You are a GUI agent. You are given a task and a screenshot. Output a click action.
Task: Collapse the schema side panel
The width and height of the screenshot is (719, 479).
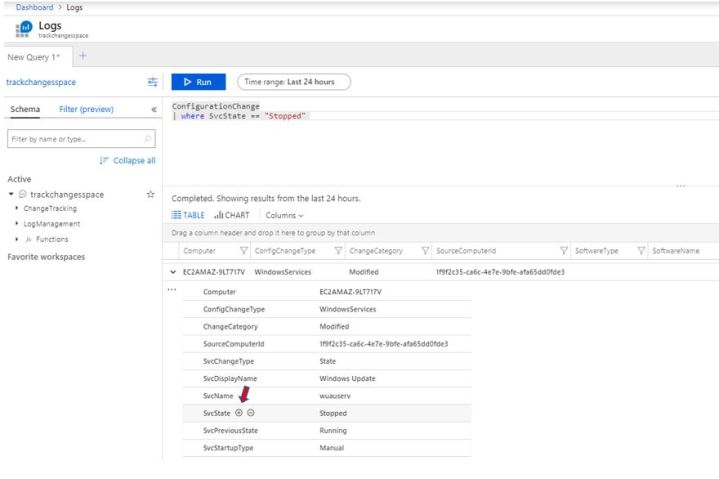coord(153,109)
